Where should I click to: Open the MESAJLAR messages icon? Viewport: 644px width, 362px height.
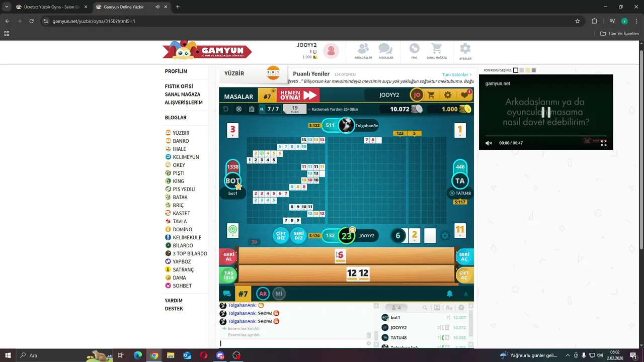(x=385, y=49)
